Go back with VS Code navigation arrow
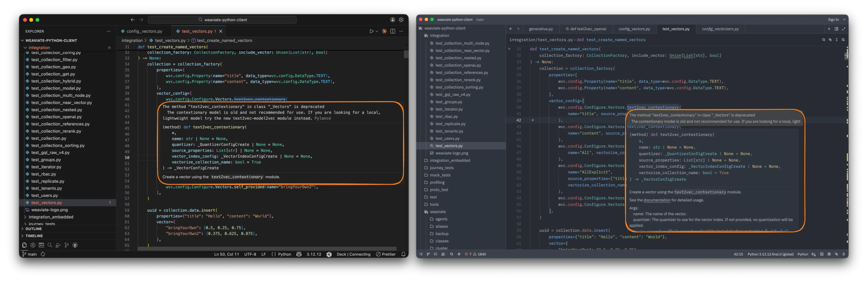 (132, 20)
